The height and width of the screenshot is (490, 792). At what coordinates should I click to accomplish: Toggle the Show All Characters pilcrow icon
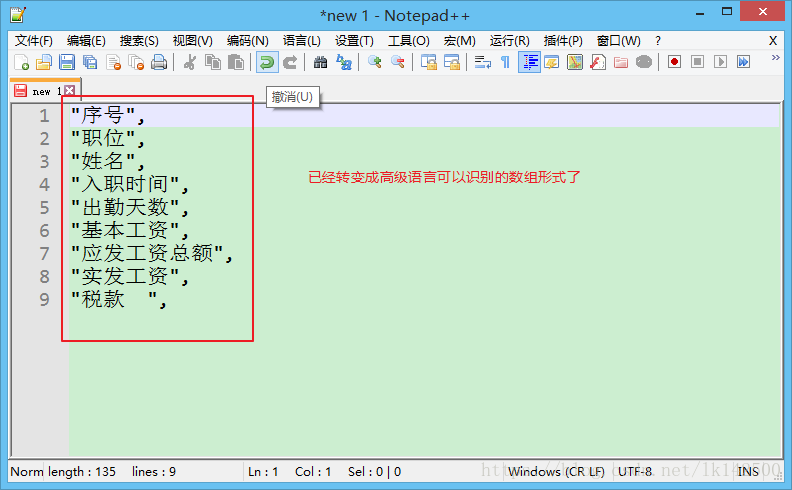coord(505,62)
